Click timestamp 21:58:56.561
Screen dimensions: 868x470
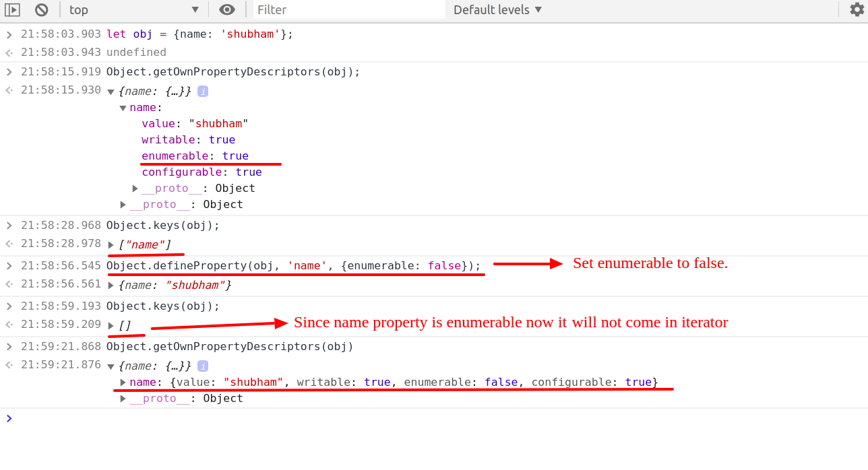point(61,284)
